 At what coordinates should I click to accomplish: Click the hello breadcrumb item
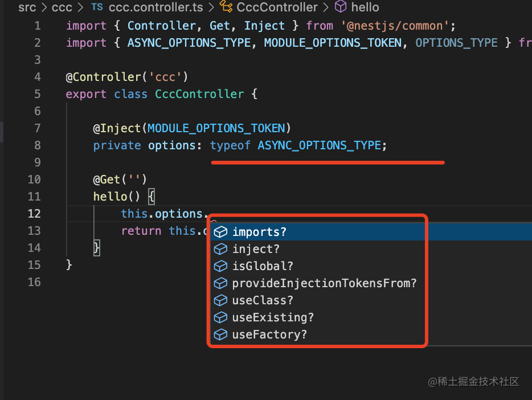click(x=365, y=7)
